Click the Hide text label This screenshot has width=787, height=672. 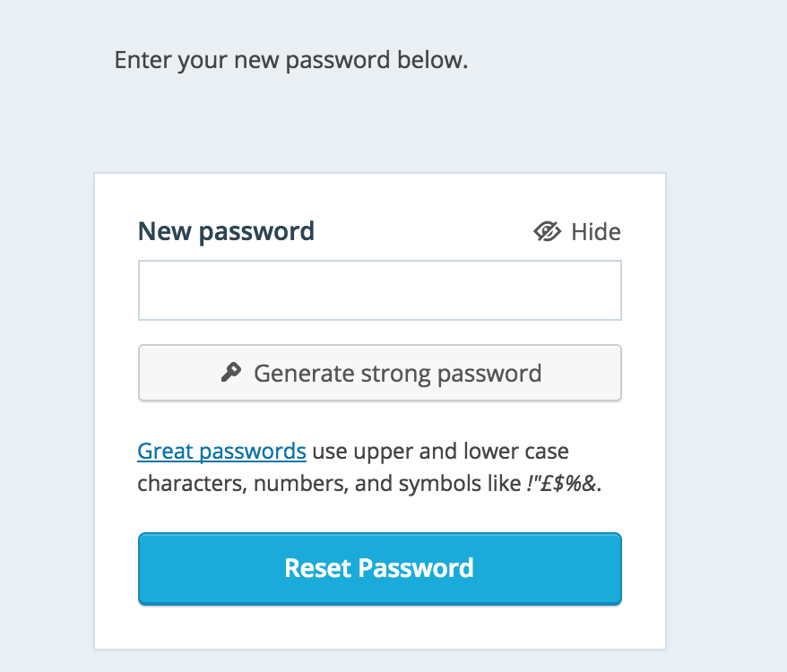tap(596, 232)
